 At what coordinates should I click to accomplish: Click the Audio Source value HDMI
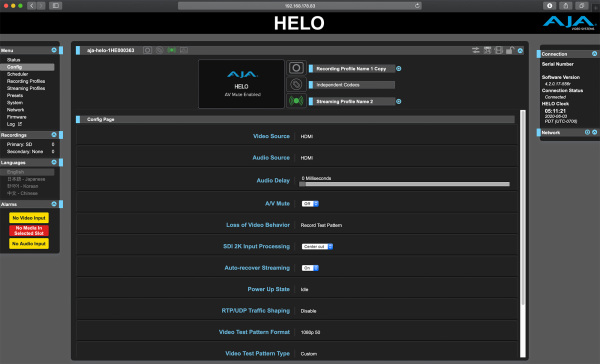point(307,158)
